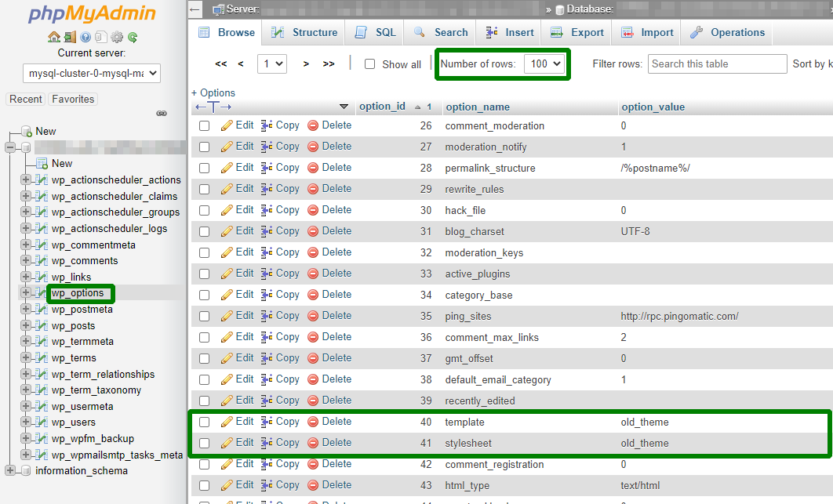
Task: Open navigation panel settings gear icon
Action: [x=117, y=37]
